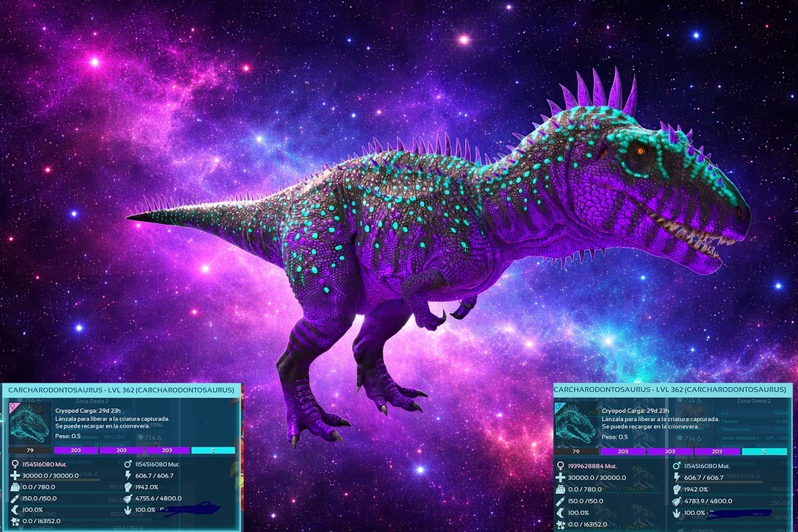Click health cross icon on female card

[x=15, y=475]
